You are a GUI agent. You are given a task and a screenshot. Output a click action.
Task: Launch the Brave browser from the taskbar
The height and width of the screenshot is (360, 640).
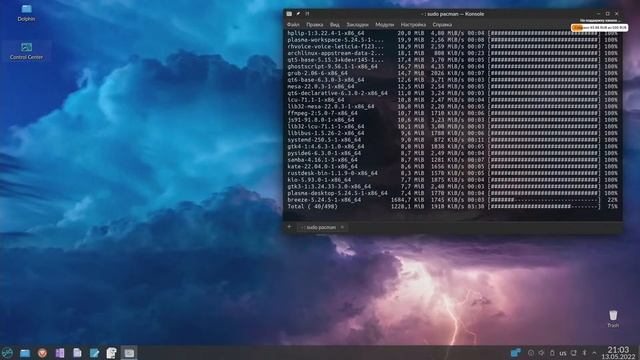coord(42,353)
